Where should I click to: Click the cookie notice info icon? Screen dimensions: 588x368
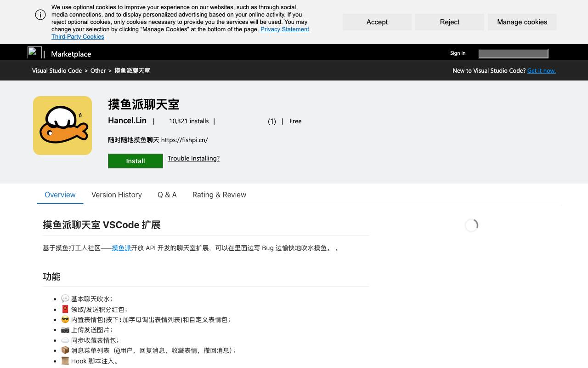click(40, 15)
